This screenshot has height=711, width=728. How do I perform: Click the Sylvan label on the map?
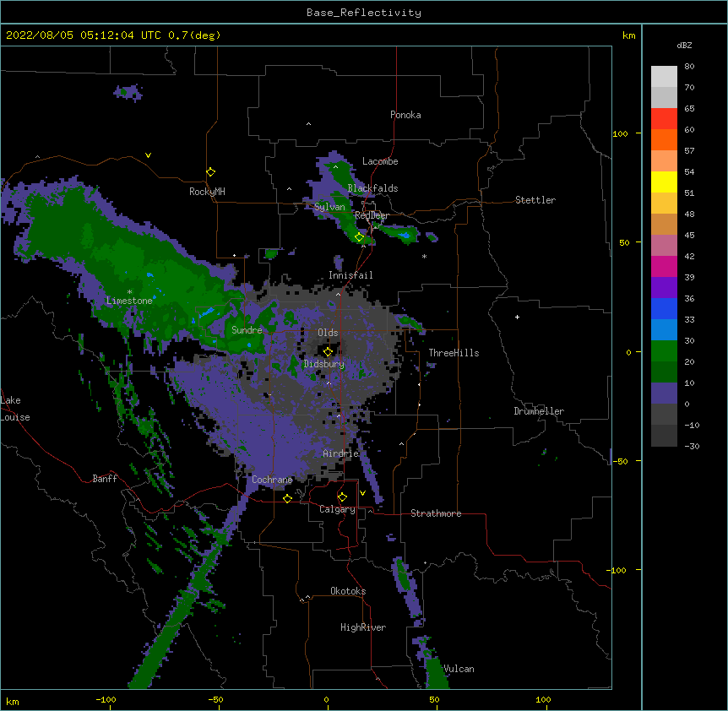click(x=329, y=207)
